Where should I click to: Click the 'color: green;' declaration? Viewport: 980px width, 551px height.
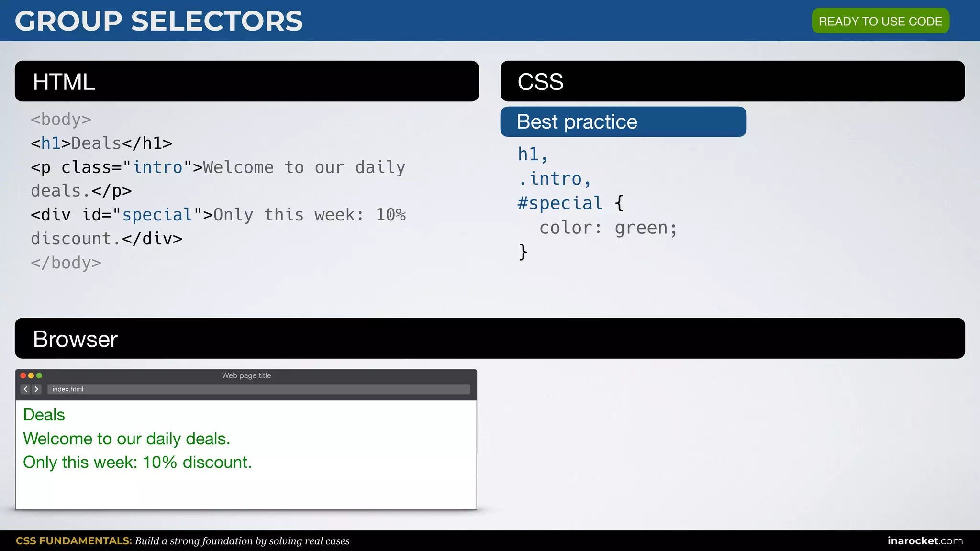(608, 228)
